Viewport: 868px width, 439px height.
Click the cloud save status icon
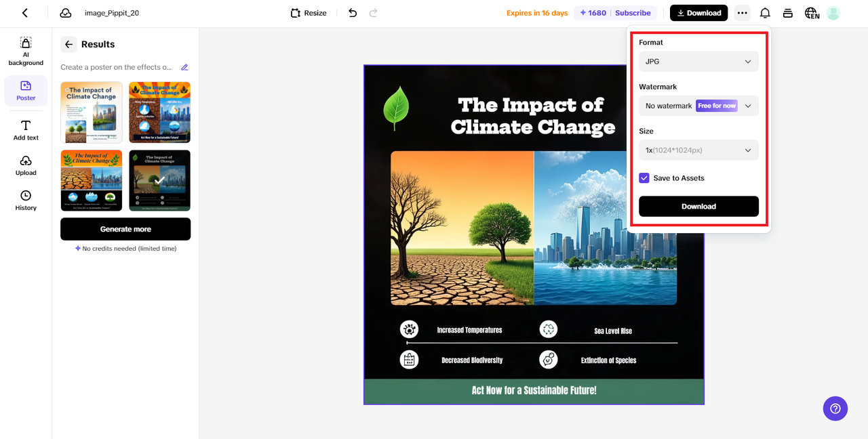[x=66, y=13]
